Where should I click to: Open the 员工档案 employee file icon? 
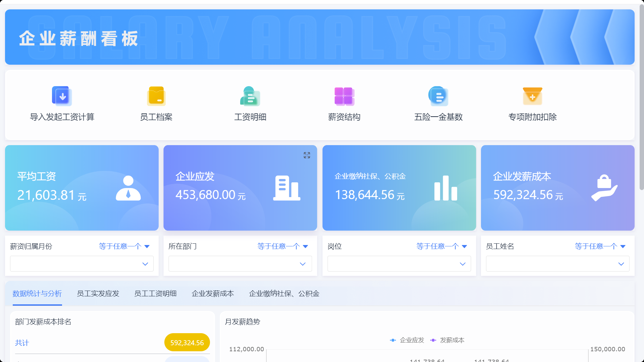[156, 96]
